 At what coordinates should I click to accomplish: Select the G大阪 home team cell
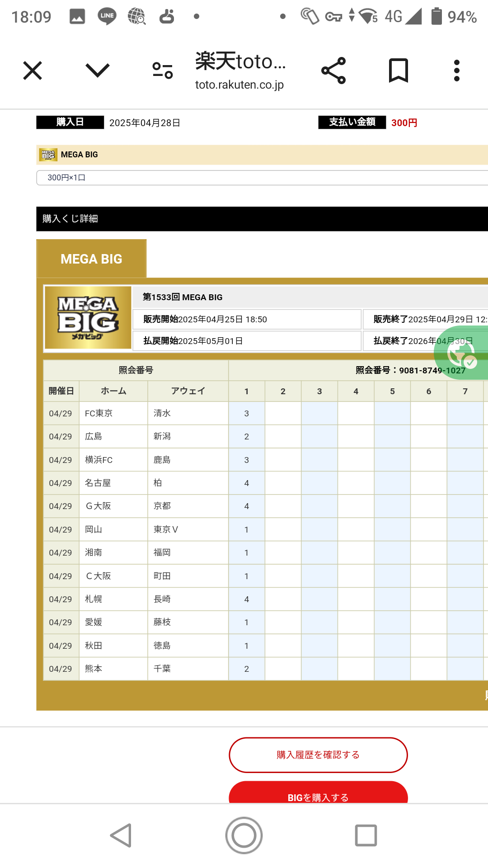(113, 506)
